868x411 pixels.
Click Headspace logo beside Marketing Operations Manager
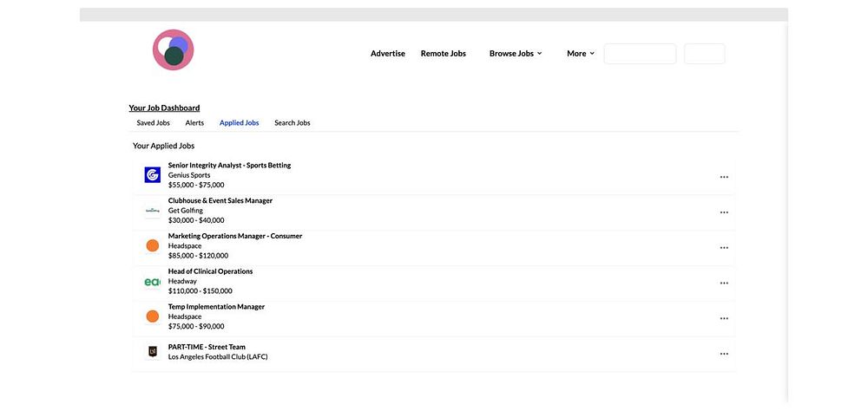152,245
